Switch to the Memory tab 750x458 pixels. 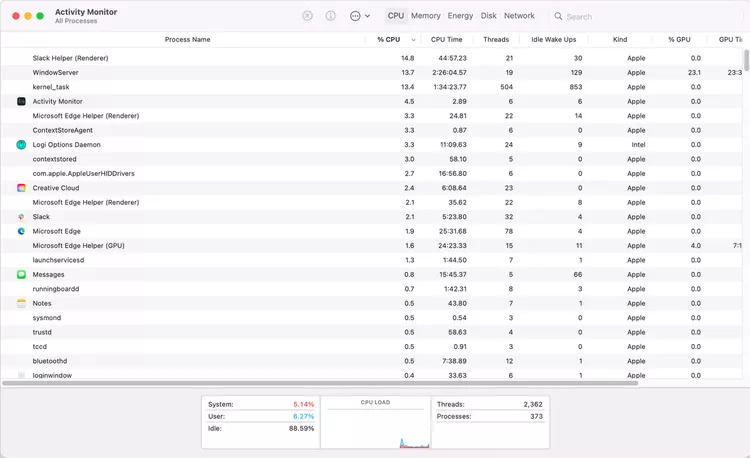point(426,16)
